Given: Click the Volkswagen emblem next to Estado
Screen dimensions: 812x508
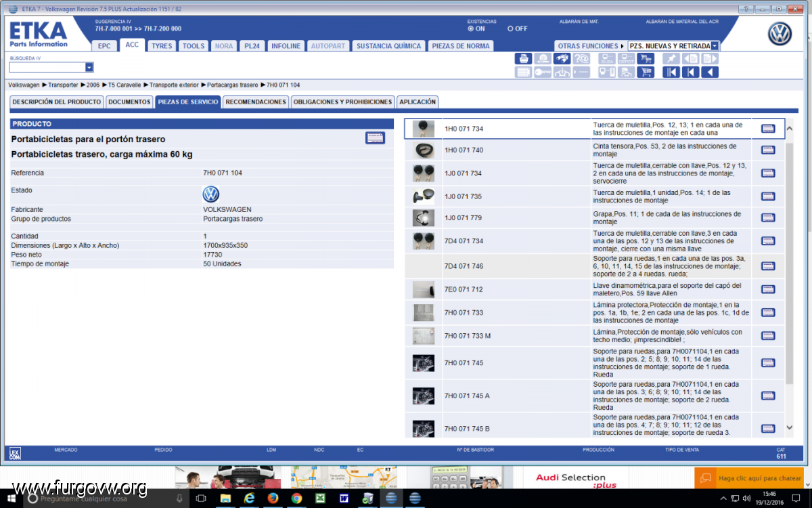Looking at the screenshot, I should click(211, 194).
